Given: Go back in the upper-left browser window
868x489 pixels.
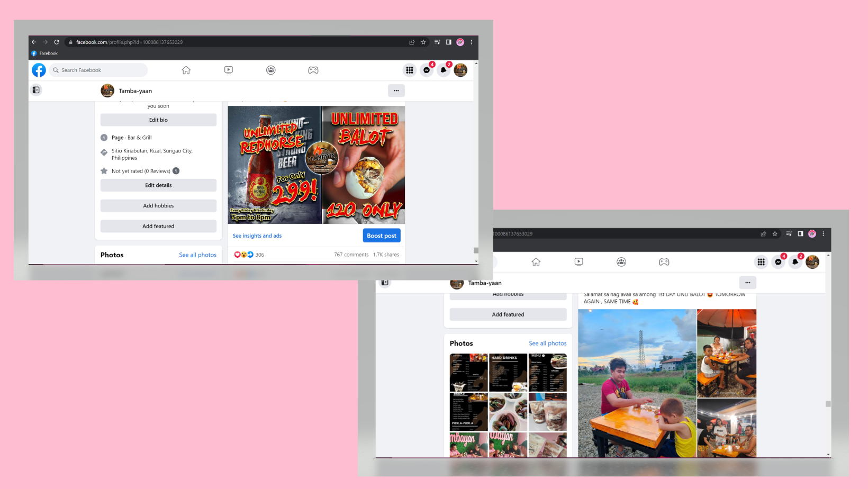Looking at the screenshot, I should (34, 42).
